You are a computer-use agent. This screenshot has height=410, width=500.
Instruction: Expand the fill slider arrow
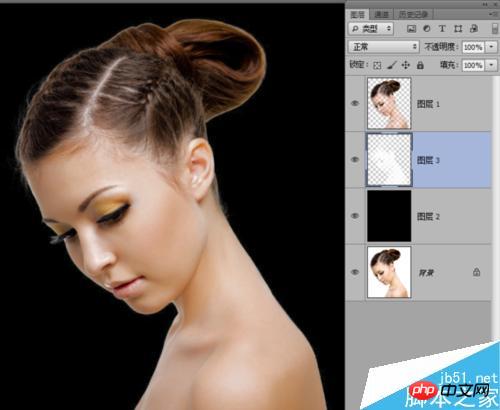click(491, 65)
